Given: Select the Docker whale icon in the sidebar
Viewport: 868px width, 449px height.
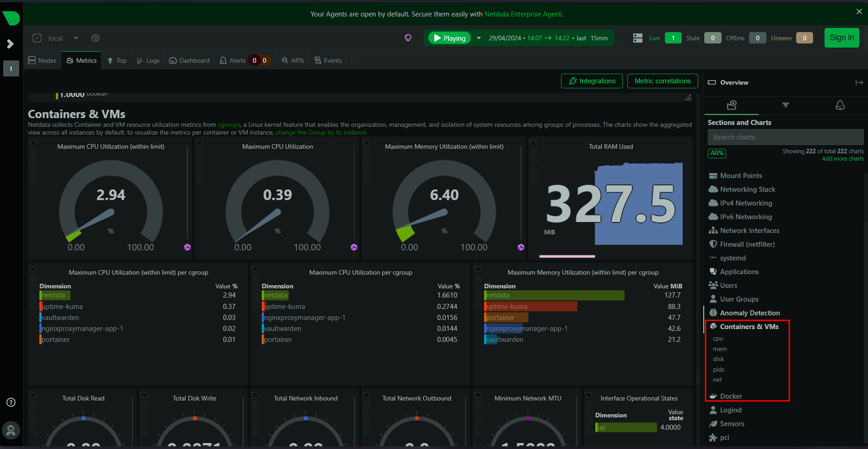Looking at the screenshot, I should pyautogui.click(x=713, y=396).
